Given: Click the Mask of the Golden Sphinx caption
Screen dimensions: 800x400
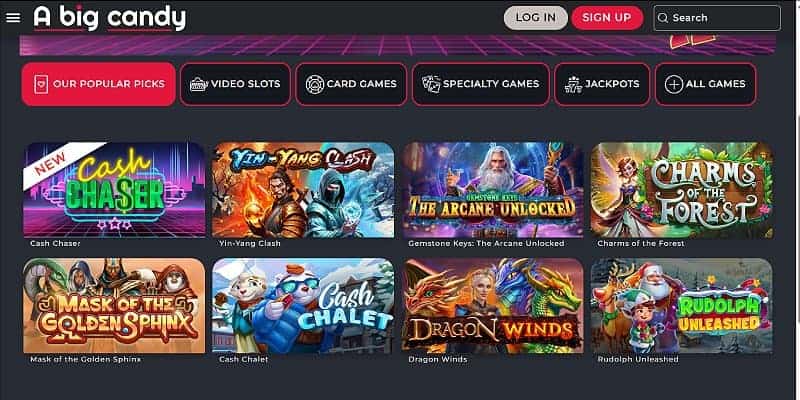Looking at the screenshot, I should click(x=85, y=360).
